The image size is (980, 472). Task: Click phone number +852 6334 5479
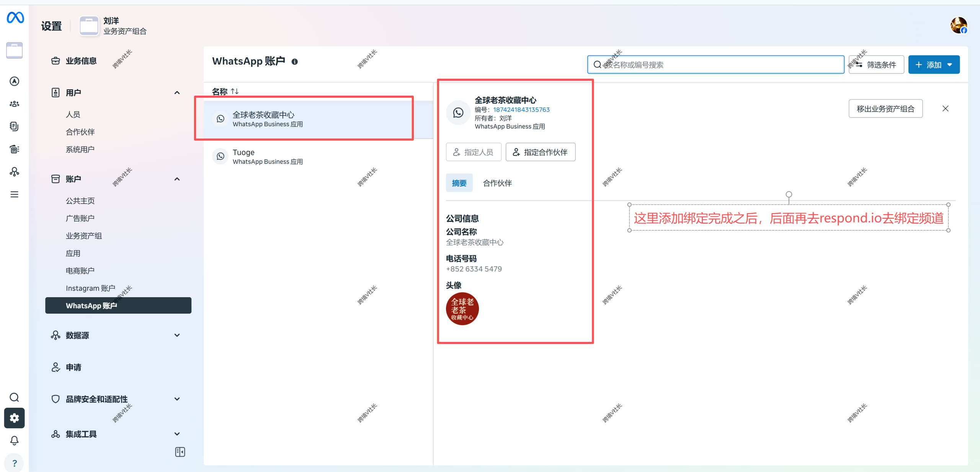[474, 269]
